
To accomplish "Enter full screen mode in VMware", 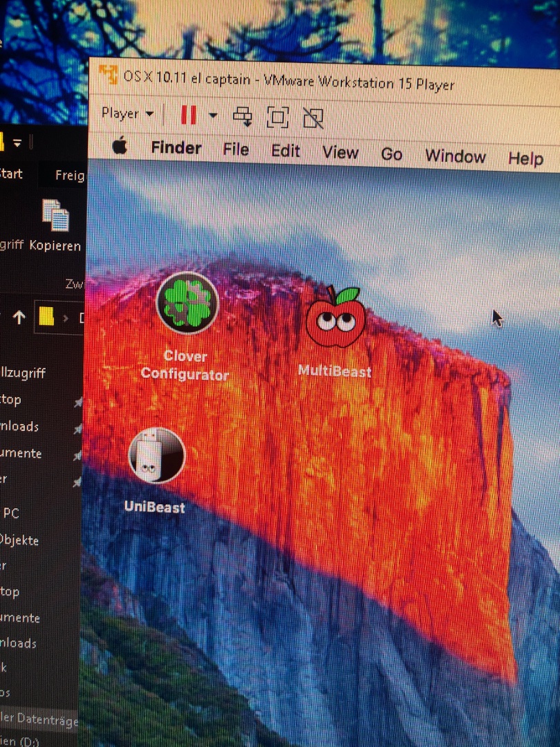I will (x=278, y=117).
